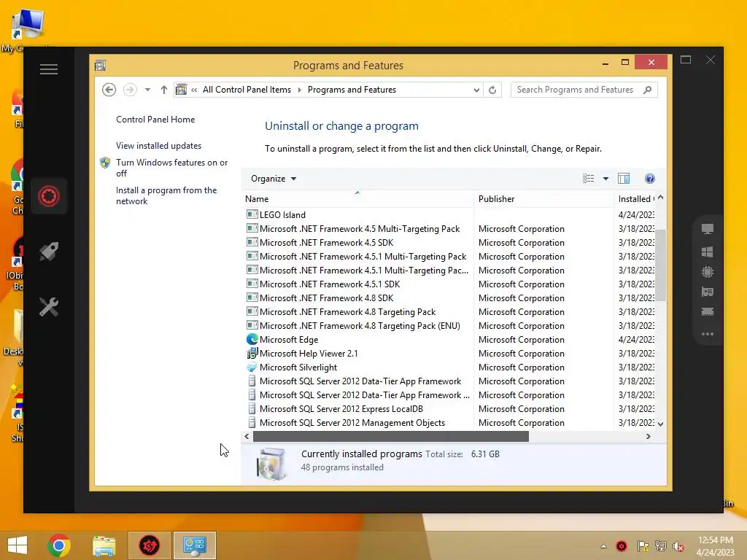Open Help for Programs and Features
This screenshot has height=560, width=747.
pos(650,179)
